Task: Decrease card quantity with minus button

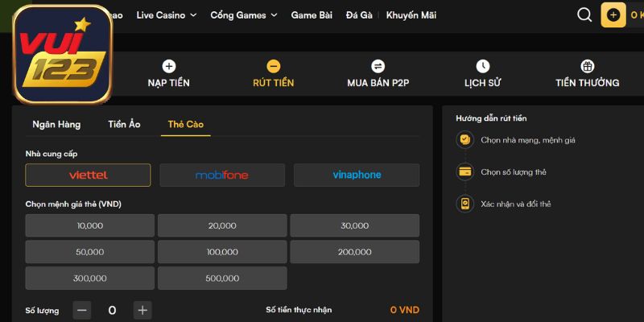Action: [82, 310]
